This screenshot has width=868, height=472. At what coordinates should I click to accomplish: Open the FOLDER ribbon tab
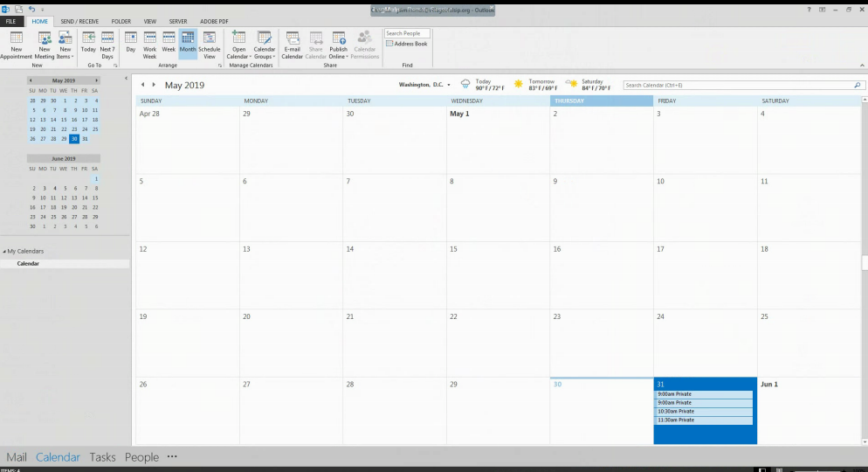(x=121, y=22)
